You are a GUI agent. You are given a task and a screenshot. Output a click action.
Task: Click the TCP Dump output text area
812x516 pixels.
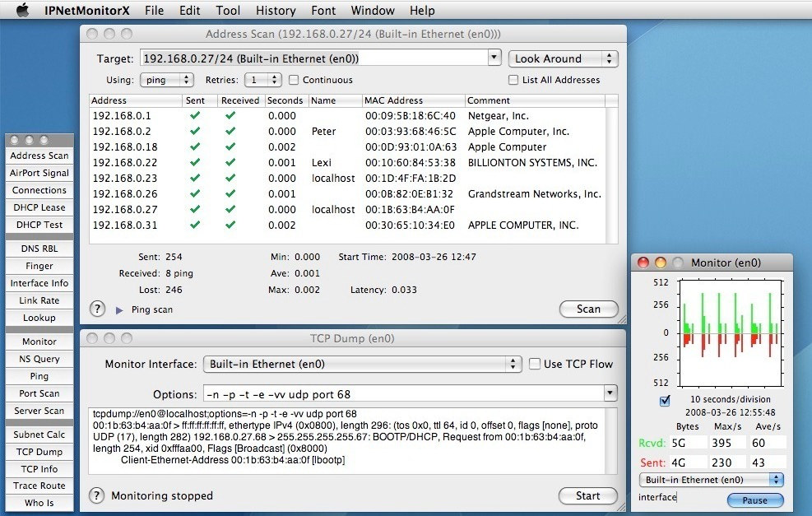[x=347, y=441]
